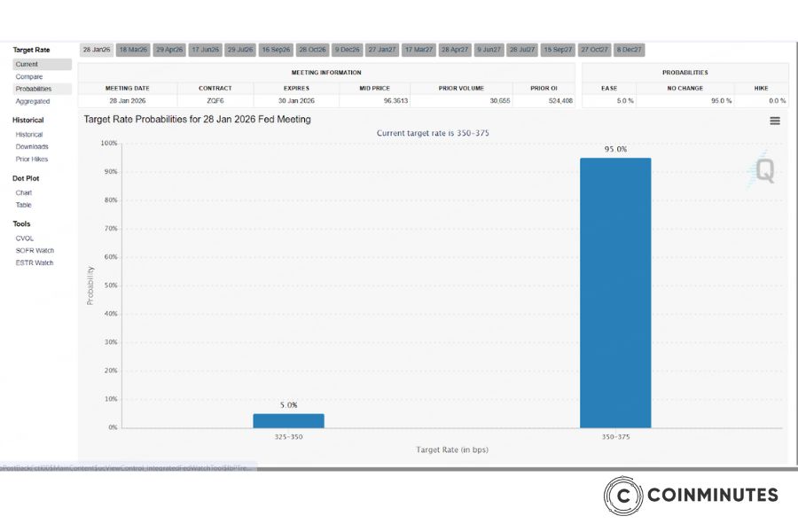Screen dimensions: 798x532
Task: Click Historical link under Historical section
Action: pos(29,135)
